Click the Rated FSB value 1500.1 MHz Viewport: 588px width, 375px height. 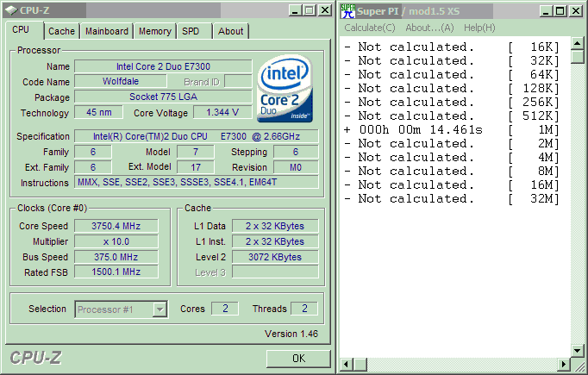[x=116, y=272]
